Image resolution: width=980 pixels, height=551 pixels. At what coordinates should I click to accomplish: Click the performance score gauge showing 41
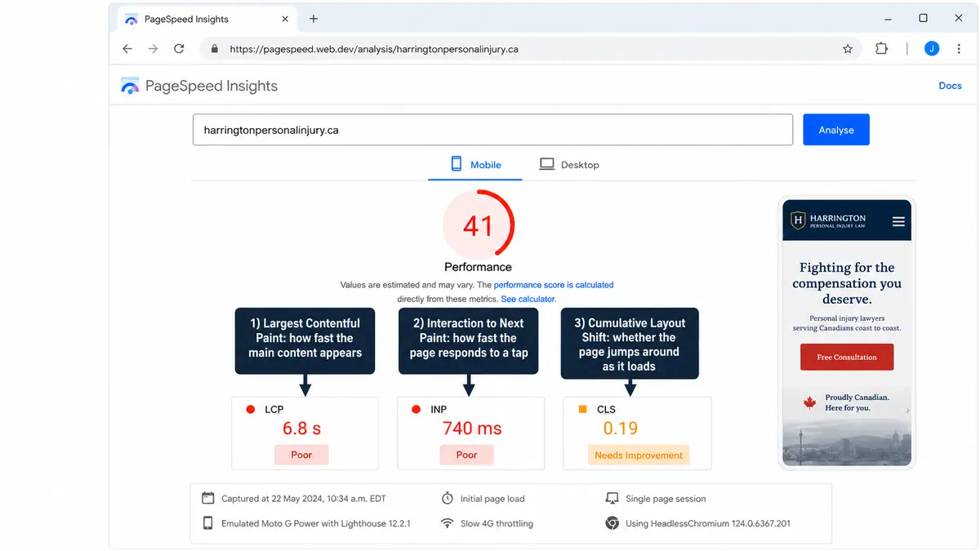pyautogui.click(x=479, y=225)
